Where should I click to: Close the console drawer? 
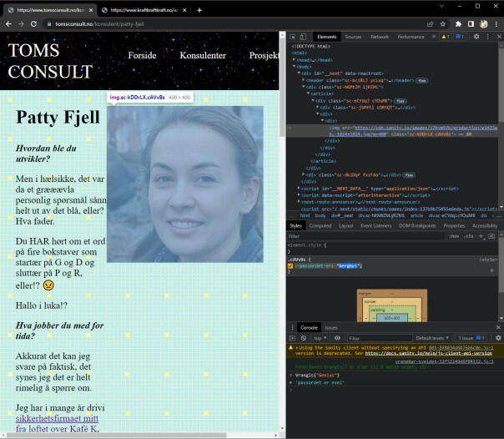coord(498,327)
